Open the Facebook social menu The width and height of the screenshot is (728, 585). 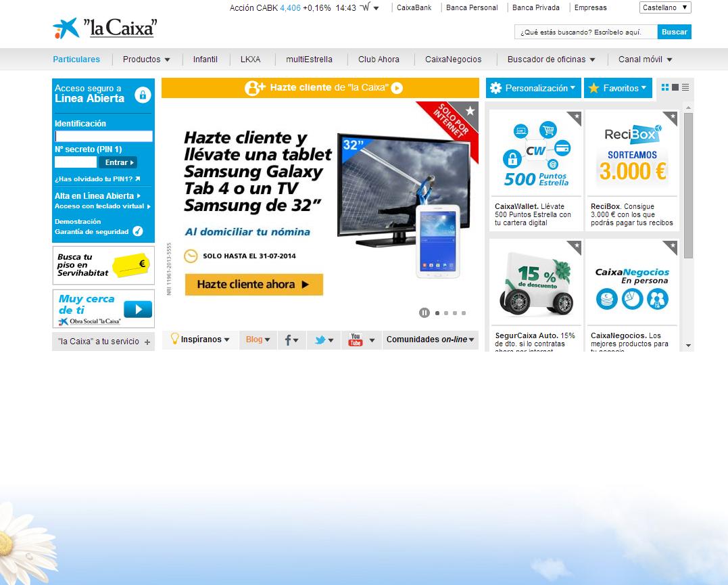[291, 340]
